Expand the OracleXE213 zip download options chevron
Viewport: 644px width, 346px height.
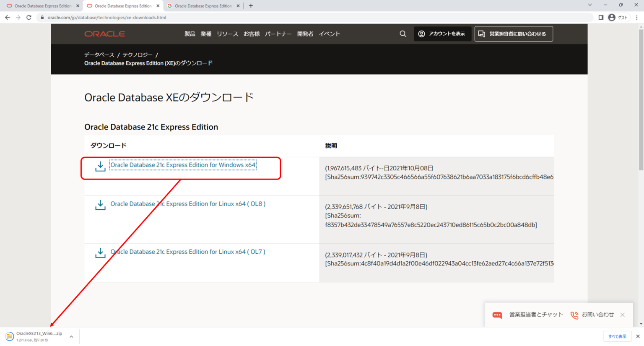pos(71,336)
